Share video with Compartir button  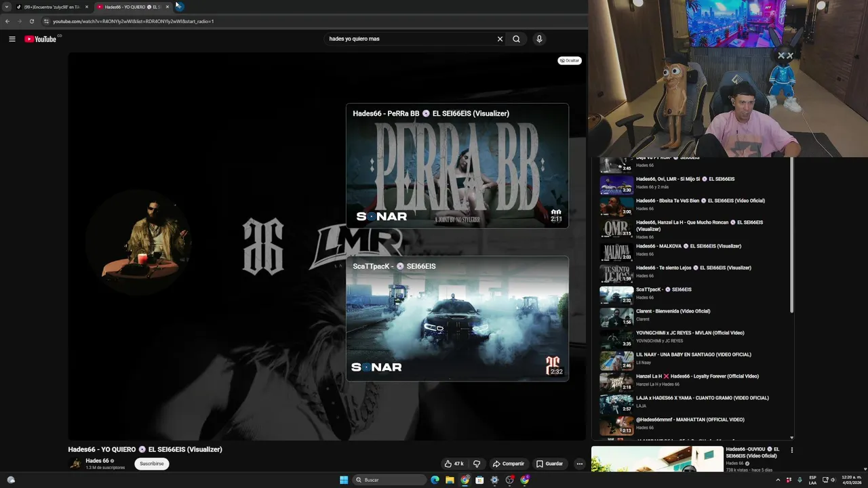(509, 464)
